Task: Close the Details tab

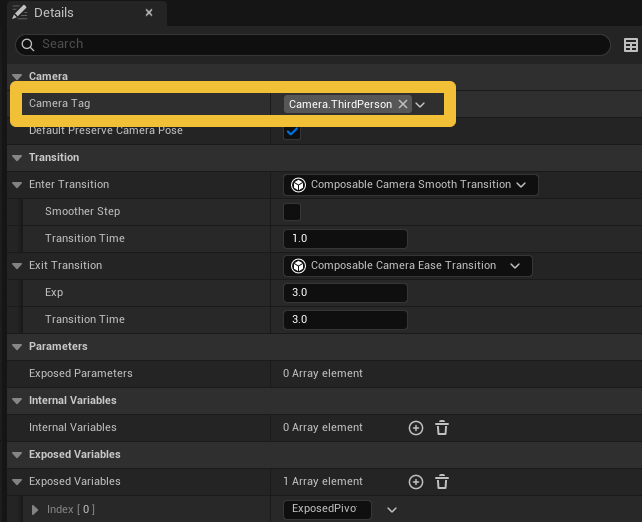Action: 149,13
